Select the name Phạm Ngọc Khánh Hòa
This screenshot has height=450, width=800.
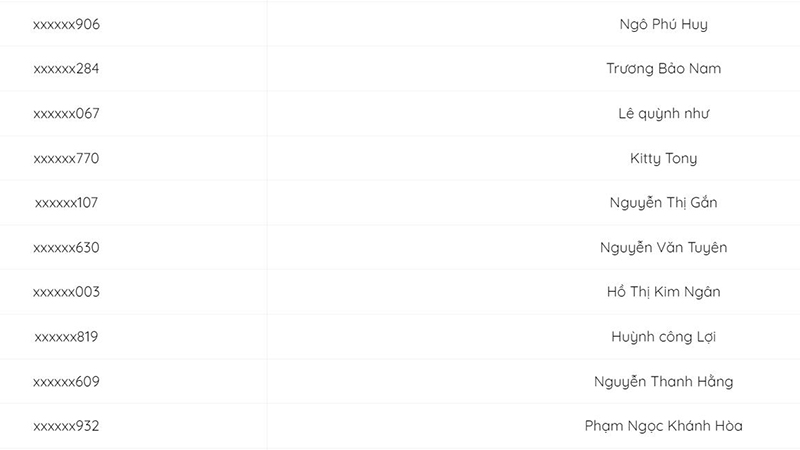pos(663,426)
